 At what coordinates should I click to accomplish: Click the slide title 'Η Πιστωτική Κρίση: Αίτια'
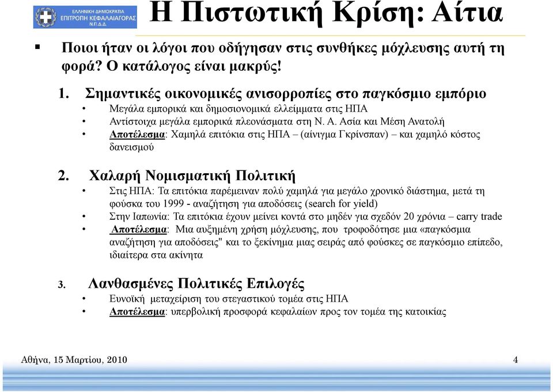pyautogui.click(x=326, y=13)
